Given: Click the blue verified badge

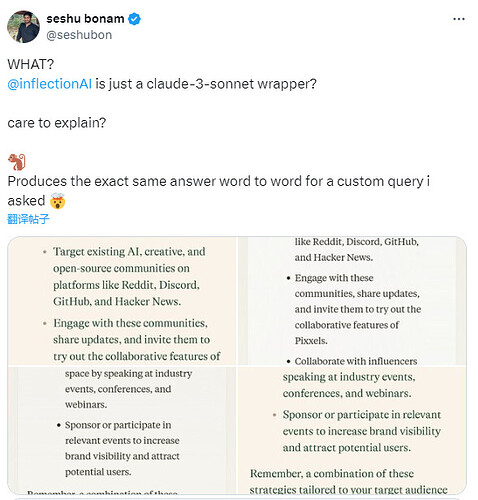Looking at the screenshot, I should 134,19.
